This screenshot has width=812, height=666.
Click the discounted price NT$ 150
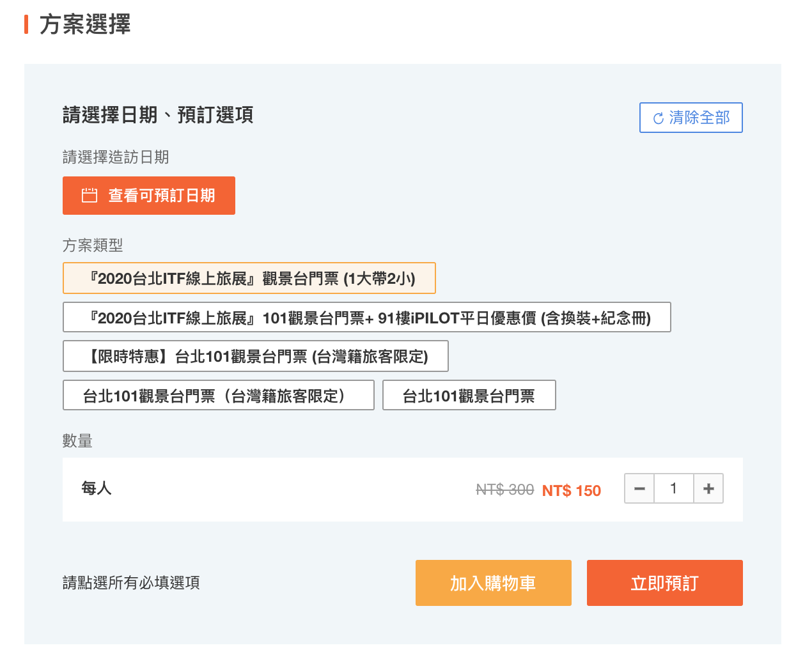[572, 490]
